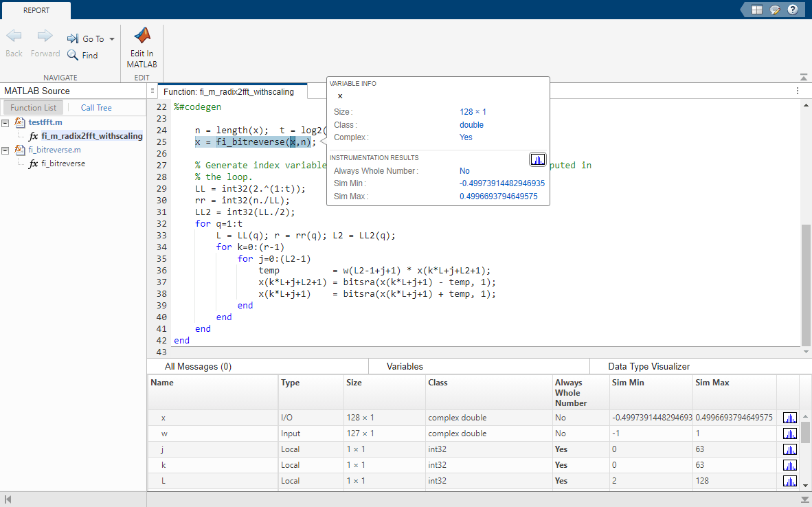Open histogram icon in Variable Info popup

pos(537,159)
